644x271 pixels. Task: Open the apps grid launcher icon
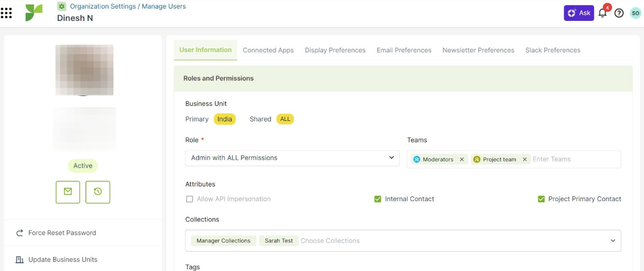pos(6,13)
